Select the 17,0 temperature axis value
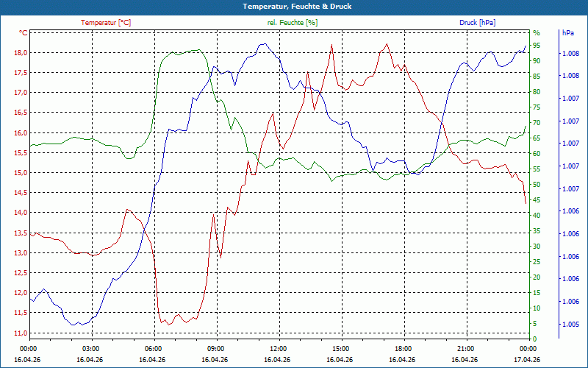588x368 pixels. 21,93
